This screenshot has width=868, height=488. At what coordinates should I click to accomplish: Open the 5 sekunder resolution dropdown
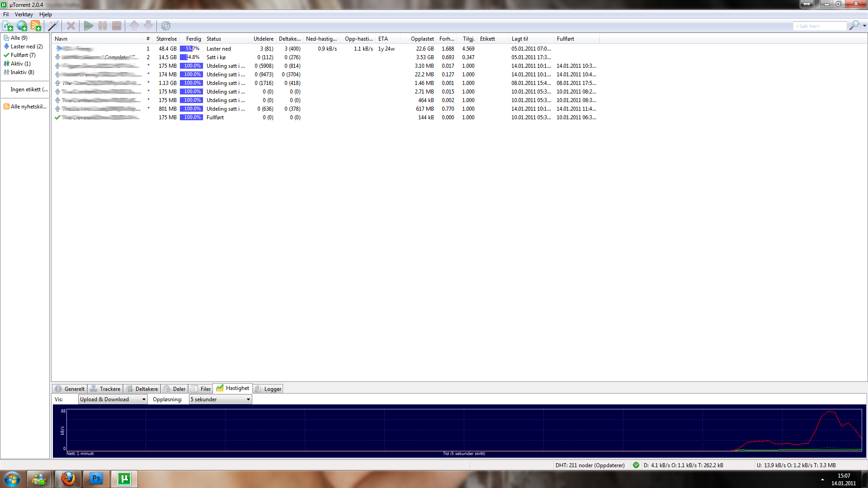[220, 399]
